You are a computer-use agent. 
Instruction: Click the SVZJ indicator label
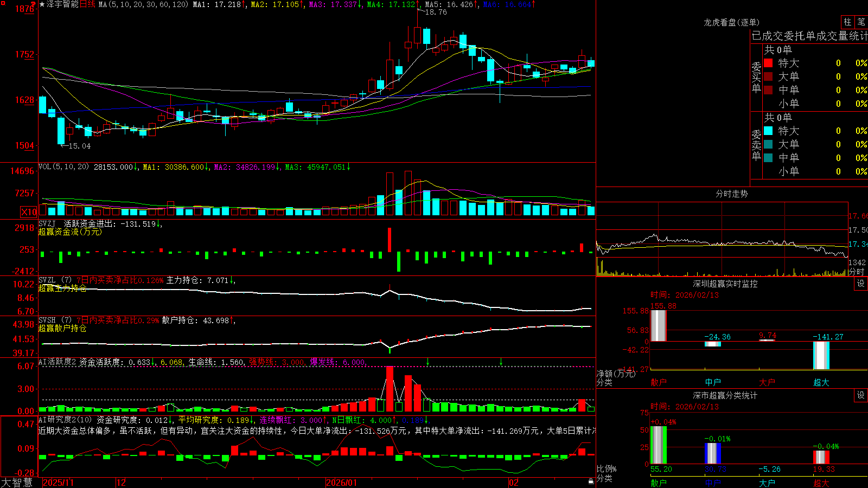[x=47, y=223]
